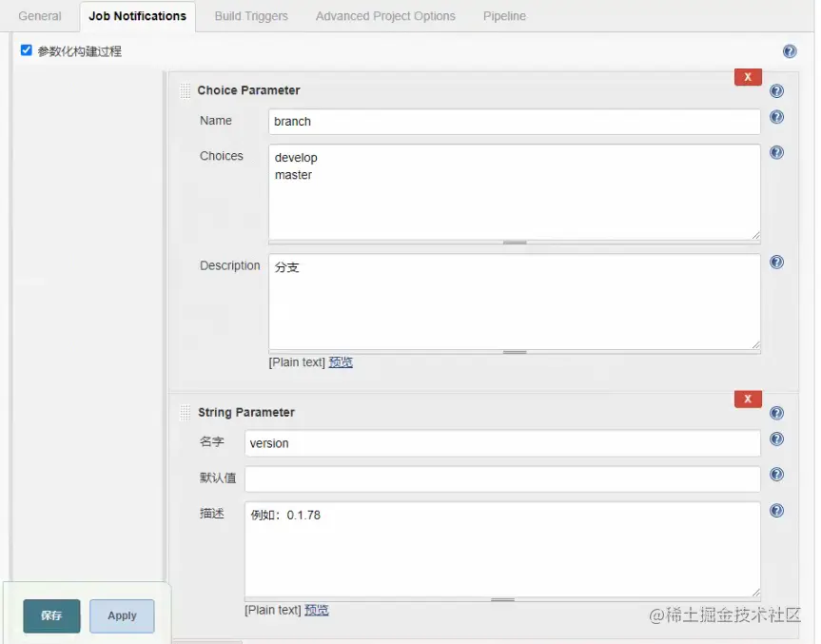Click the 默认值 field label
Image resolution: width=821 pixels, height=644 pixels.
tap(217, 478)
